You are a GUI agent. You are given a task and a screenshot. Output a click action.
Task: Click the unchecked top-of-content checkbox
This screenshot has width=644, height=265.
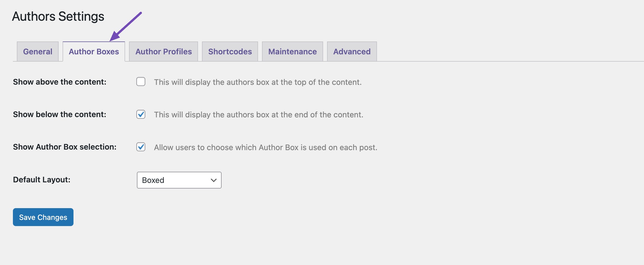(x=141, y=82)
